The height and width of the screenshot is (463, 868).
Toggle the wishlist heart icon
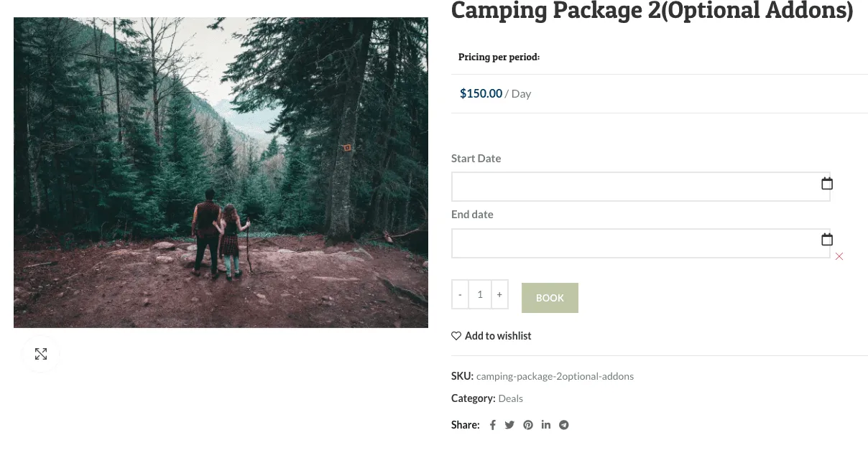click(x=456, y=335)
